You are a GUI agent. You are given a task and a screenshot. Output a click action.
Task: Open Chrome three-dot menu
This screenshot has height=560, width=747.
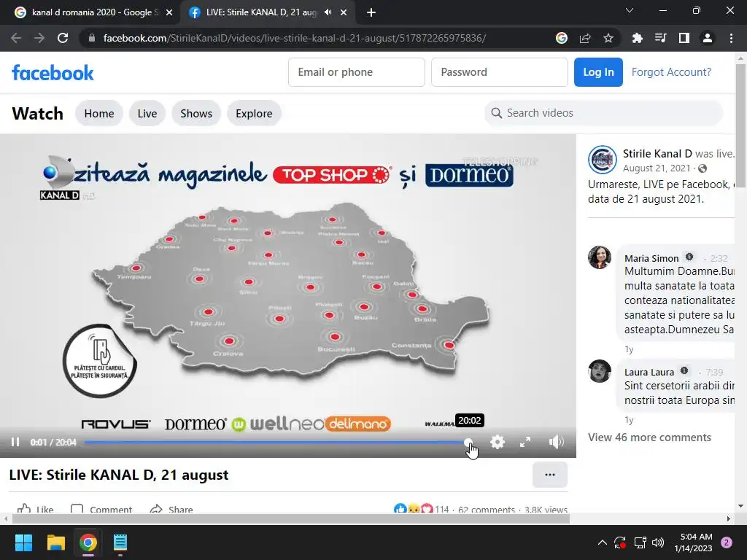pos(731,38)
